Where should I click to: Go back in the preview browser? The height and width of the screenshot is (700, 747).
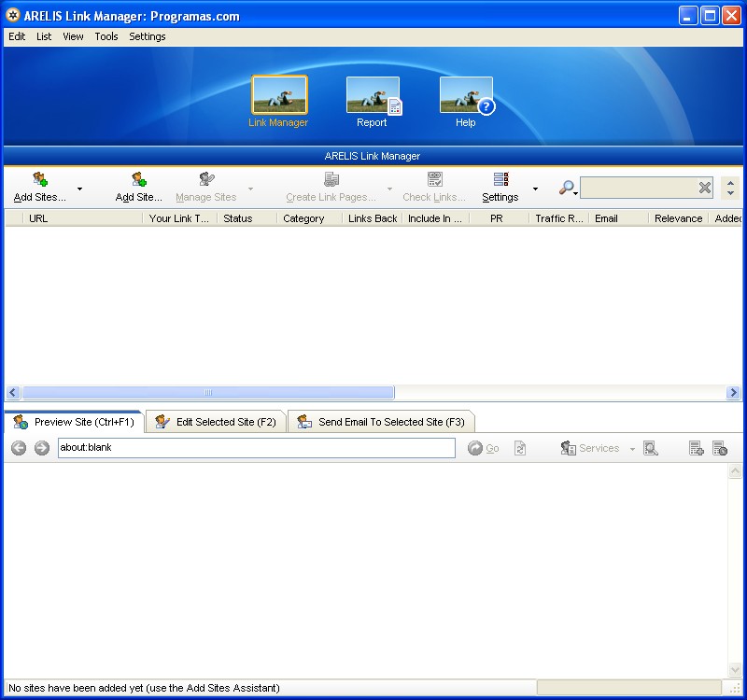pos(19,448)
